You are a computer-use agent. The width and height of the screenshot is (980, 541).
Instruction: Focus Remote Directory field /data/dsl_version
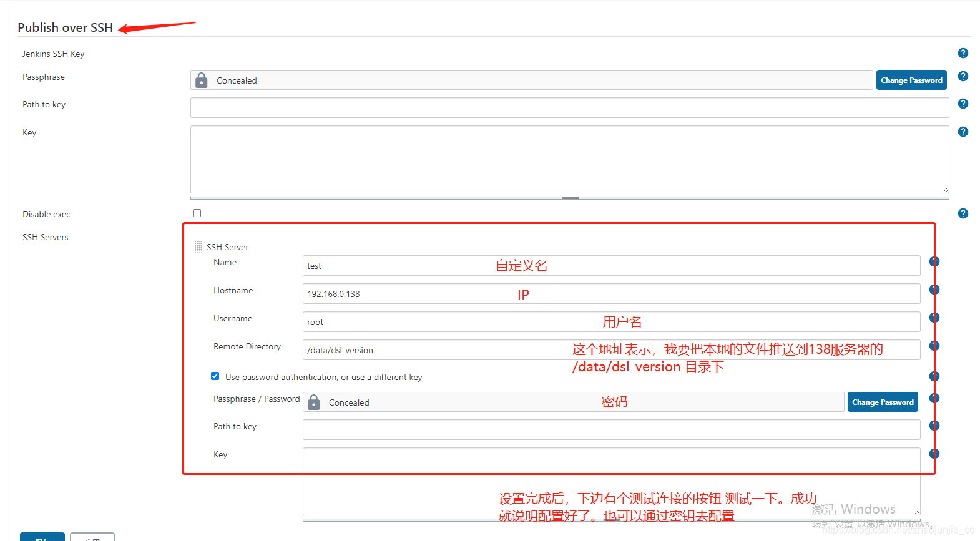tap(612, 349)
